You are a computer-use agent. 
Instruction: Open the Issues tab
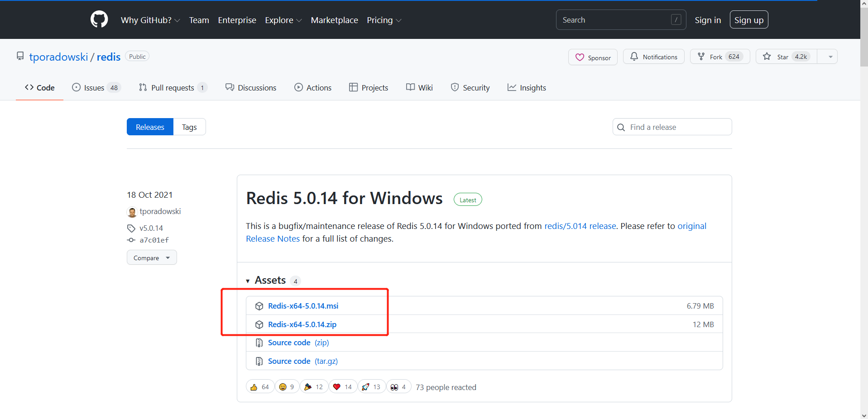pos(96,88)
